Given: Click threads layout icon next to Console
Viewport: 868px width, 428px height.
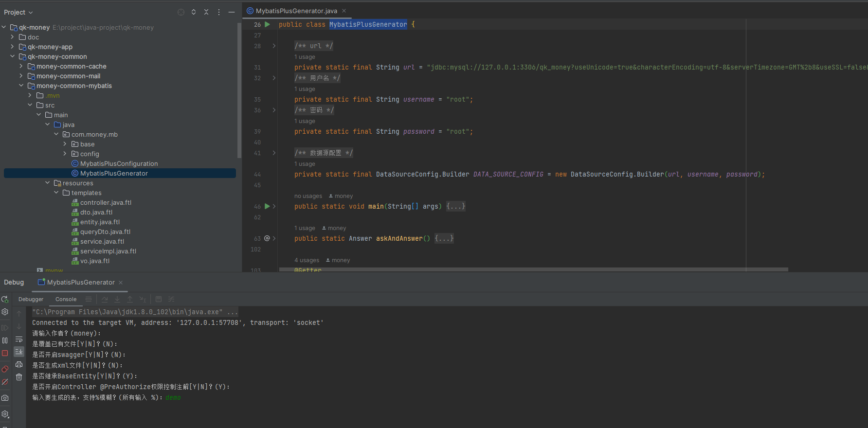Looking at the screenshot, I should [89, 299].
